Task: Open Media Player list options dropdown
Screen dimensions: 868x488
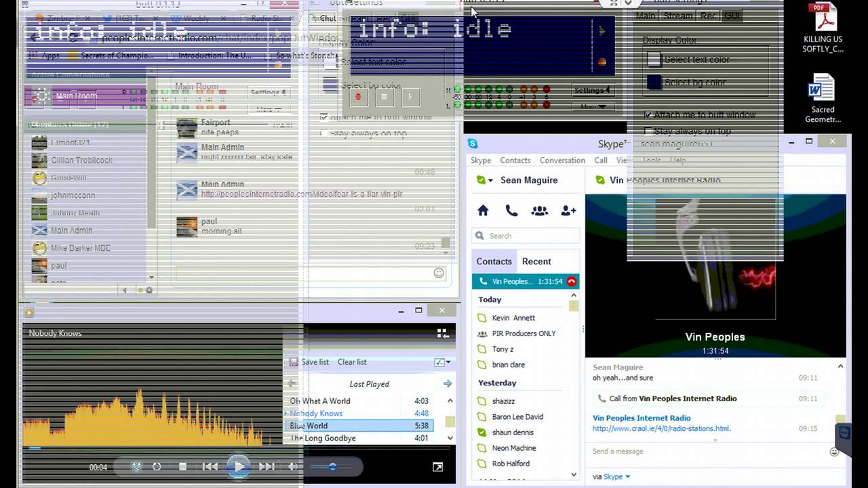Action: (442, 362)
